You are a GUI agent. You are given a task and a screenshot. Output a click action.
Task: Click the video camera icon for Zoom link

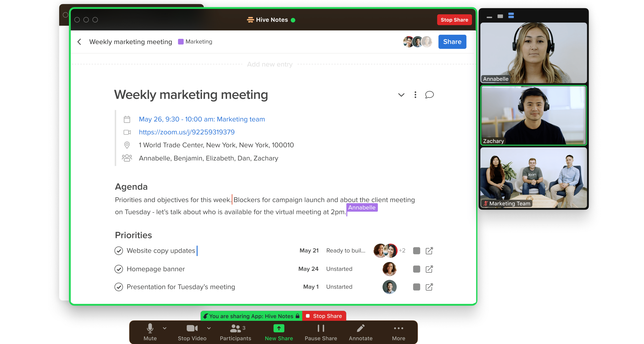pos(127,132)
